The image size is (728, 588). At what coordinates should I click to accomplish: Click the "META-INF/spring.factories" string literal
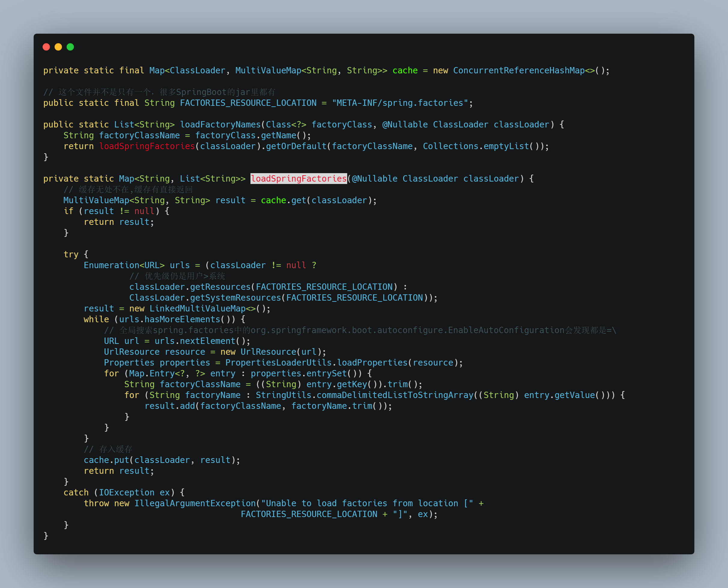click(x=400, y=103)
